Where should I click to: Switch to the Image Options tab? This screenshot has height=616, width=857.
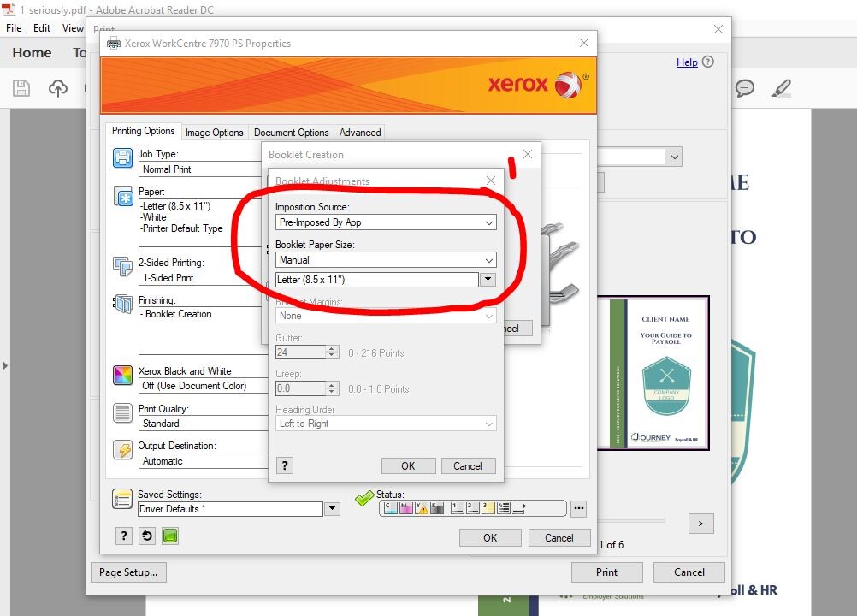click(x=214, y=133)
